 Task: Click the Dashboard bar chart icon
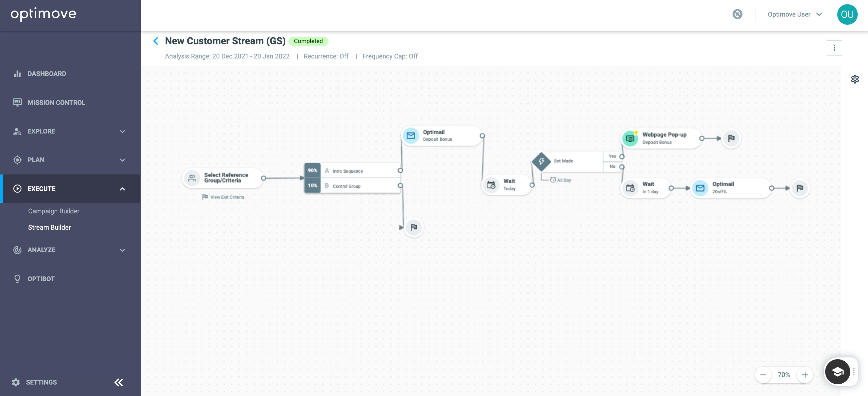tap(17, 74)
